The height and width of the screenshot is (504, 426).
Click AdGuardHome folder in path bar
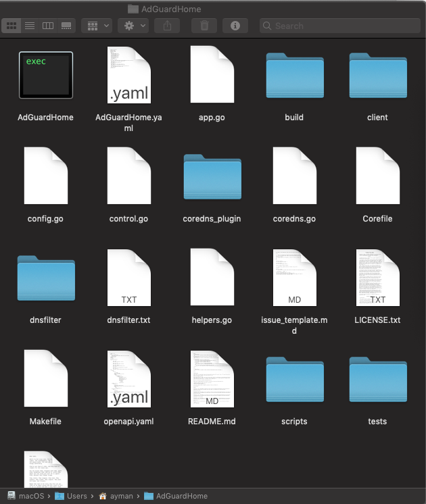coord(176,496)
